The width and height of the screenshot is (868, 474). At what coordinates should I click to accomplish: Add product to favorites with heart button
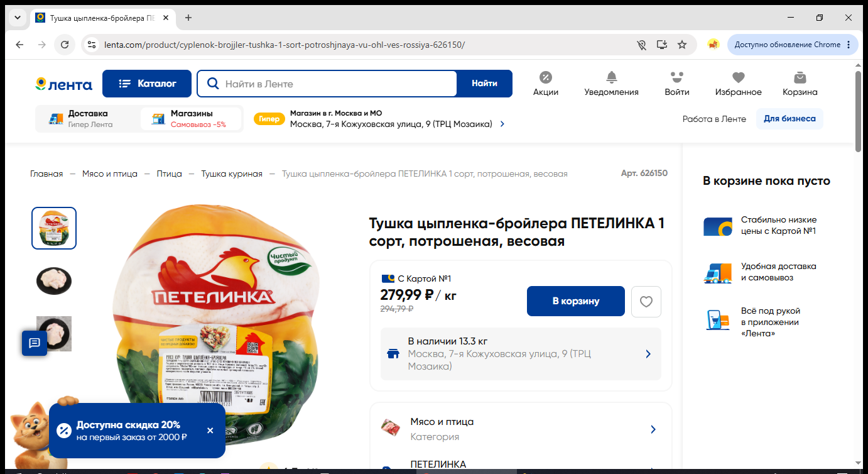pos(646,301)
